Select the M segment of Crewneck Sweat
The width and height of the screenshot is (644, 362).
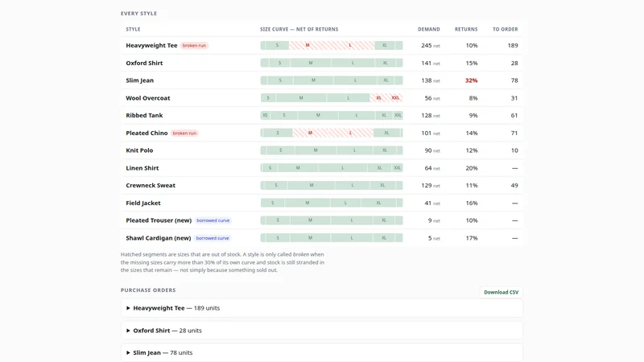point(312,186)
